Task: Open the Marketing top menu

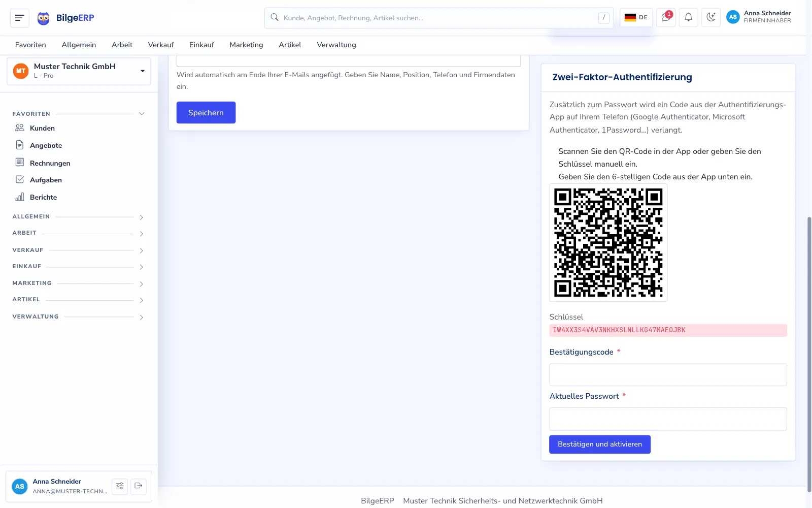Action: tap(246, 45)
